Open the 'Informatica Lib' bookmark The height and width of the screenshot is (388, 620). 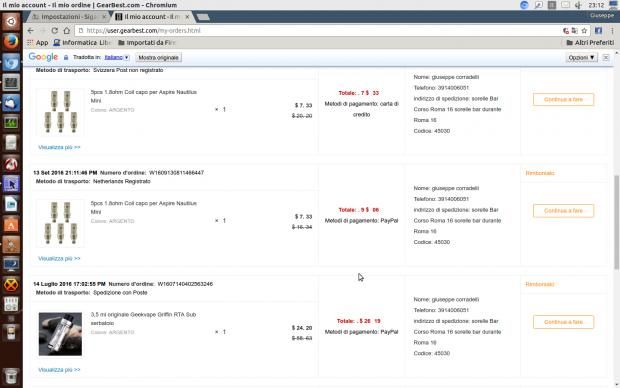[x=82, y=42]
